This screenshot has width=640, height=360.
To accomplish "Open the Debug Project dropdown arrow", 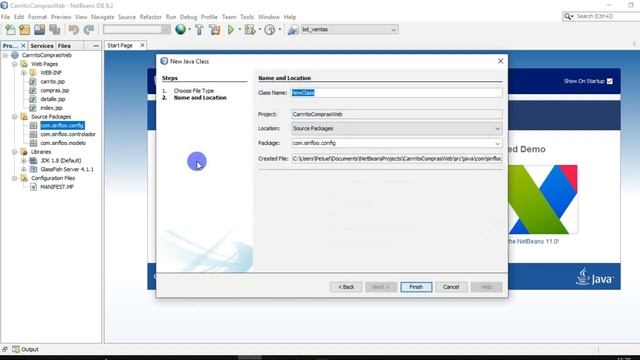I will point(260,29).
